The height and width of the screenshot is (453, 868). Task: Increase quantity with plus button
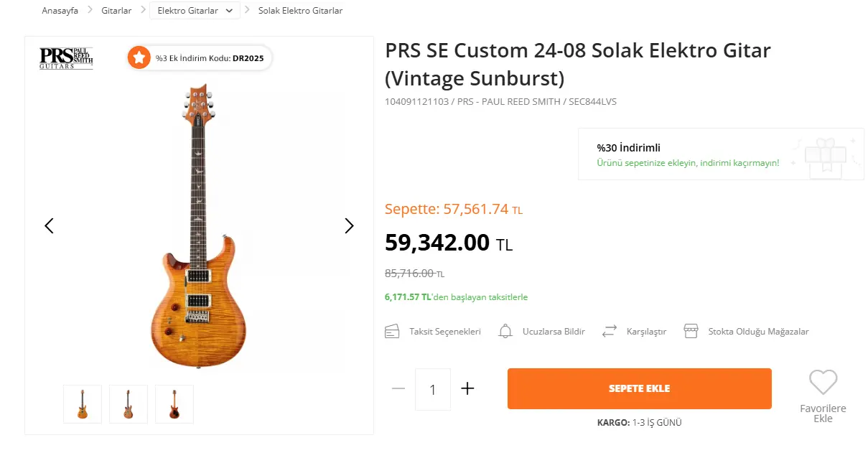coord(467,389)
